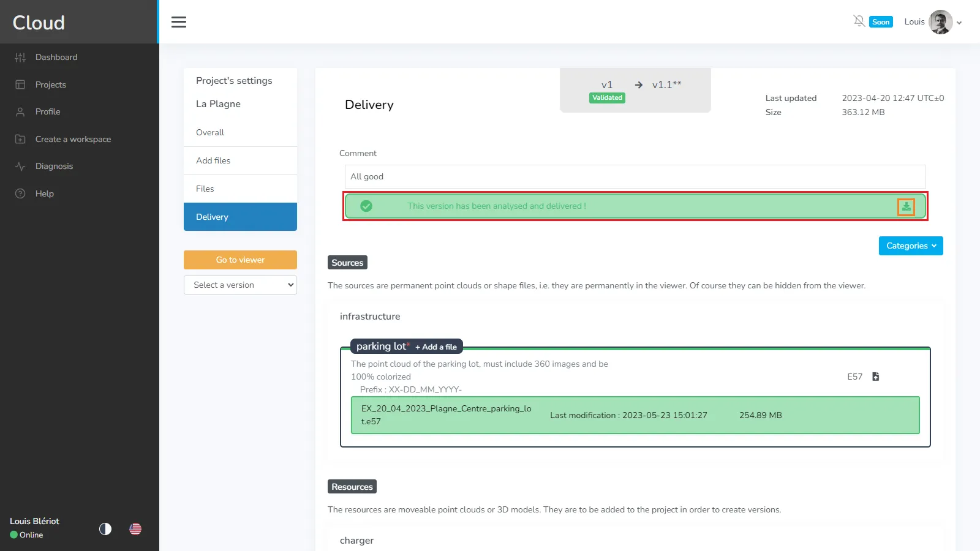The image size is (980, 551).
Task: Download the delivered version
Action: click(906, 207)
